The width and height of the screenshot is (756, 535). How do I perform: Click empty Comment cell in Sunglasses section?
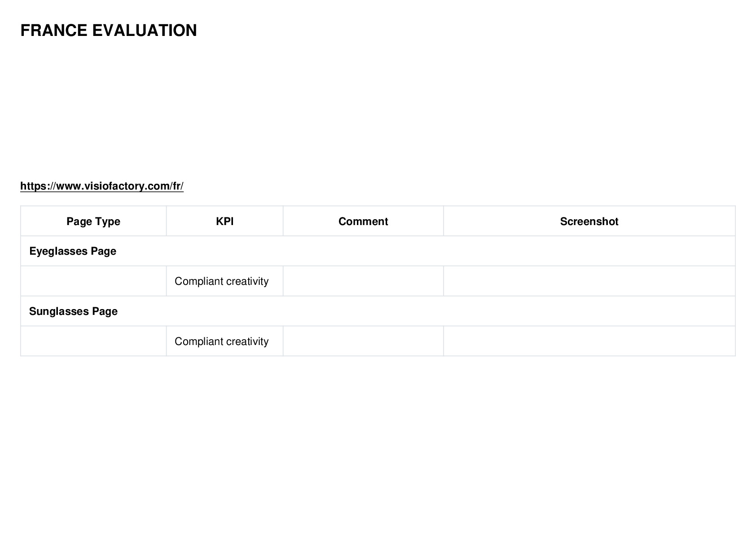[x=363, y=341]
